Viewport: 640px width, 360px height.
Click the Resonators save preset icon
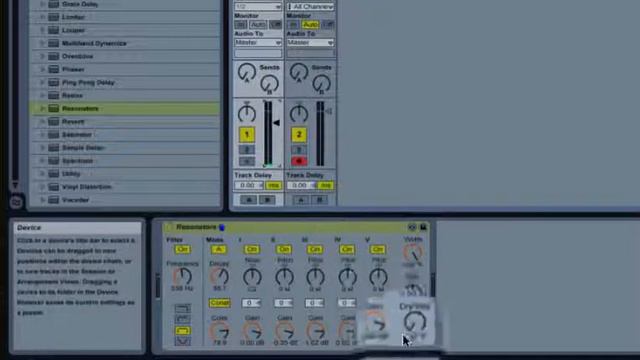tap(423, 227)
